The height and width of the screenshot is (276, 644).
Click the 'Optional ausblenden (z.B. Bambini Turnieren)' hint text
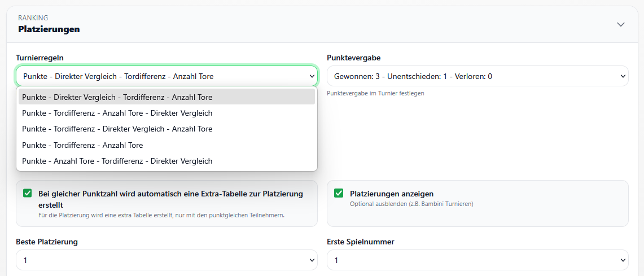point(411,204)
